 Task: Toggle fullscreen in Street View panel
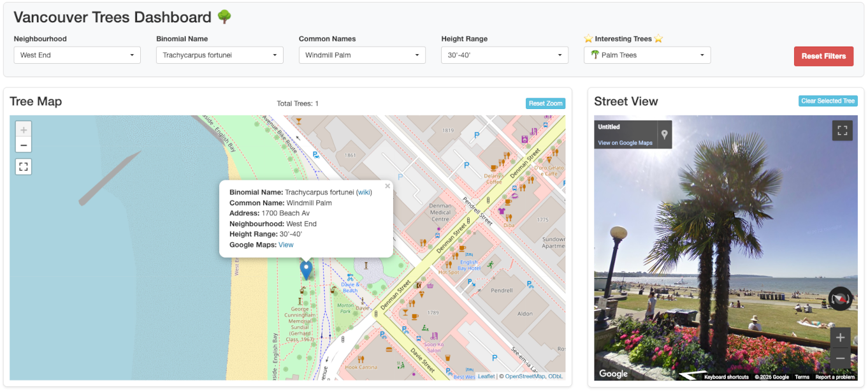(x=842, y=131)
